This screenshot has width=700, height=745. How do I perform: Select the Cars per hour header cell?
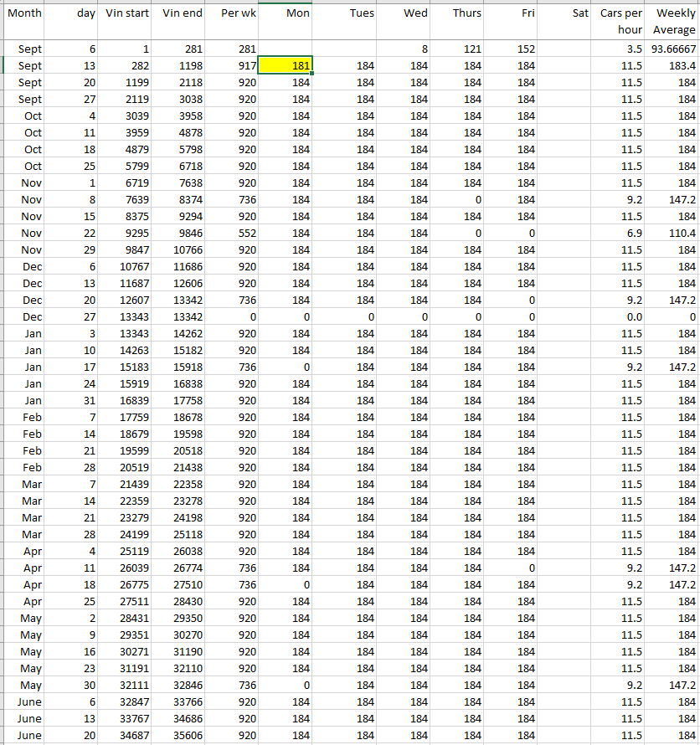click(x=620, y=21)
